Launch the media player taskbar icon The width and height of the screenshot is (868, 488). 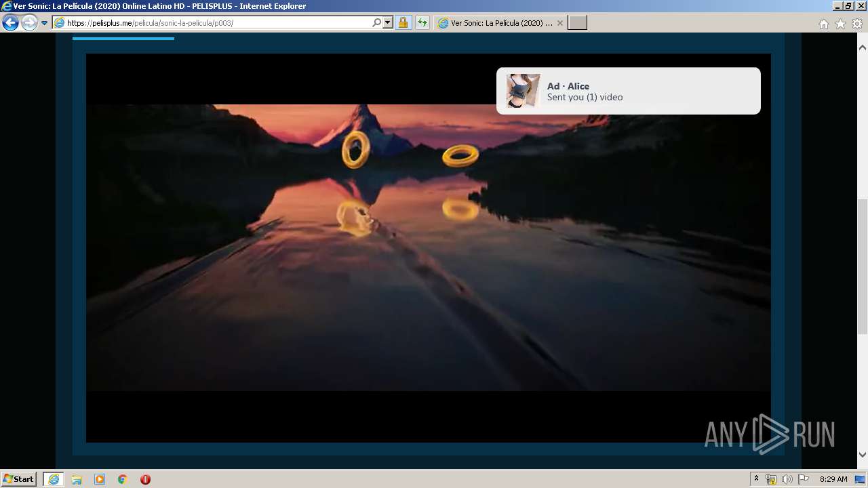pos(100,479)
